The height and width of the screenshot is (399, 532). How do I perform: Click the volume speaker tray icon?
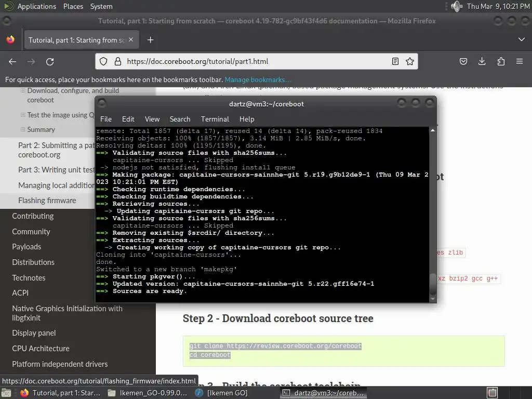[456, 6]
